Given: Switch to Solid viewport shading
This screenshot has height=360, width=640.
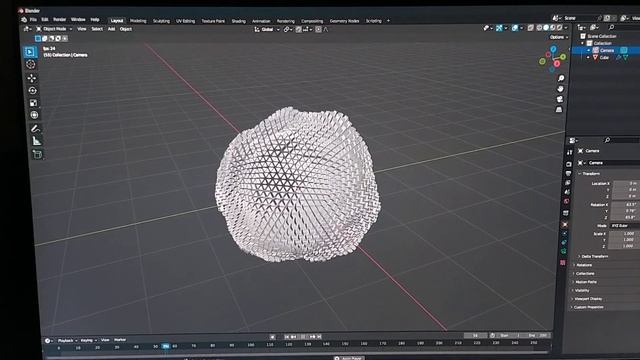Looking at the screenshot, I should tap(546, 28).
